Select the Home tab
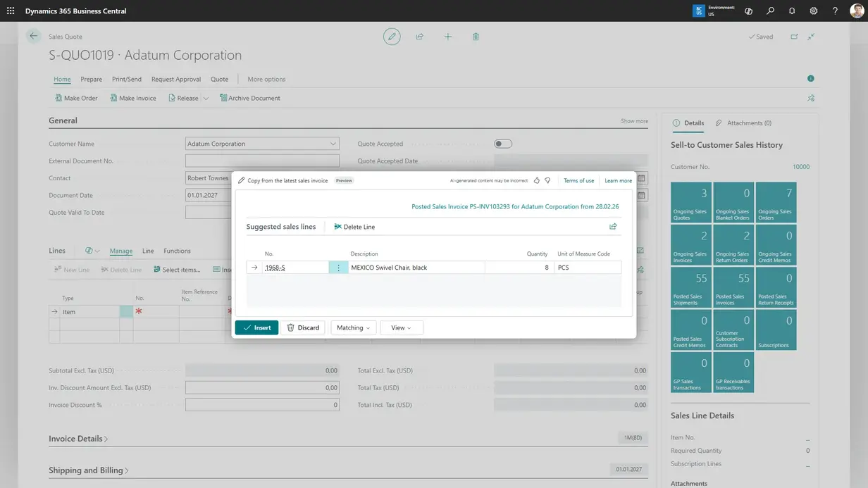The width and height of the screenshot is (868, 488). (x=62, y=79)
